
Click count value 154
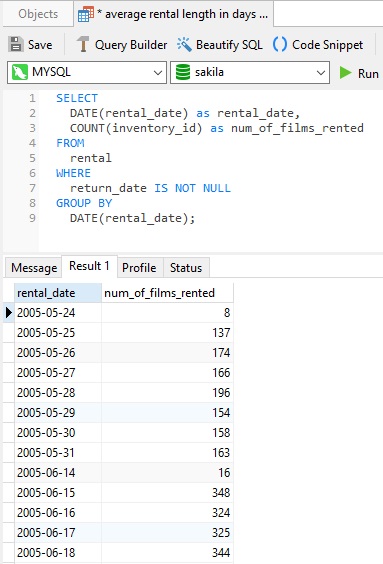[167, 413]
